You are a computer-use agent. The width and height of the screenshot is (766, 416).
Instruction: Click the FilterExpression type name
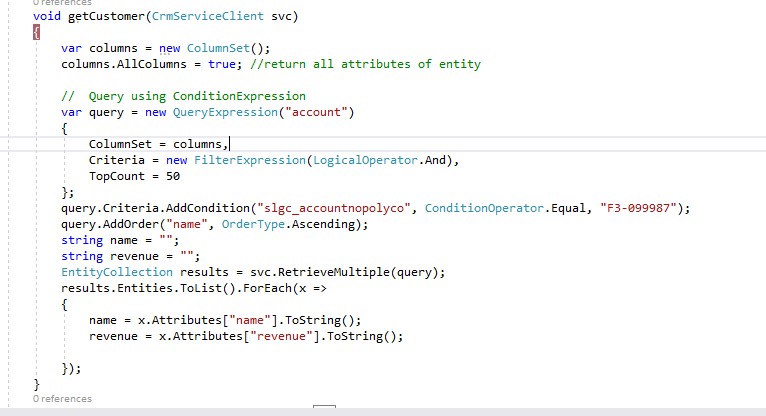(x=250, y=160)
